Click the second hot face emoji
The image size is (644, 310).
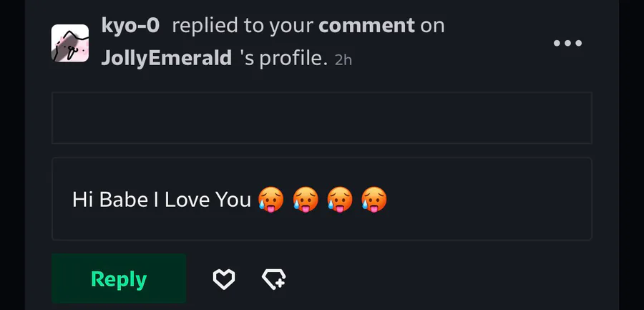(x=306, y=199)
